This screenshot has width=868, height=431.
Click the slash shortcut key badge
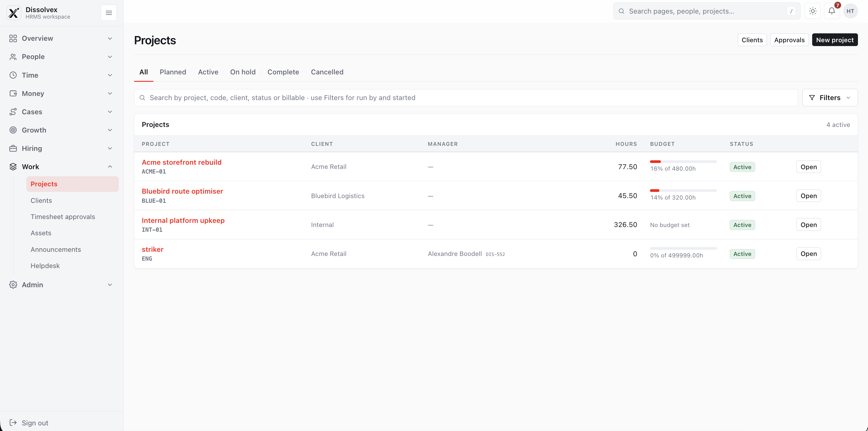tap(791, 11)
